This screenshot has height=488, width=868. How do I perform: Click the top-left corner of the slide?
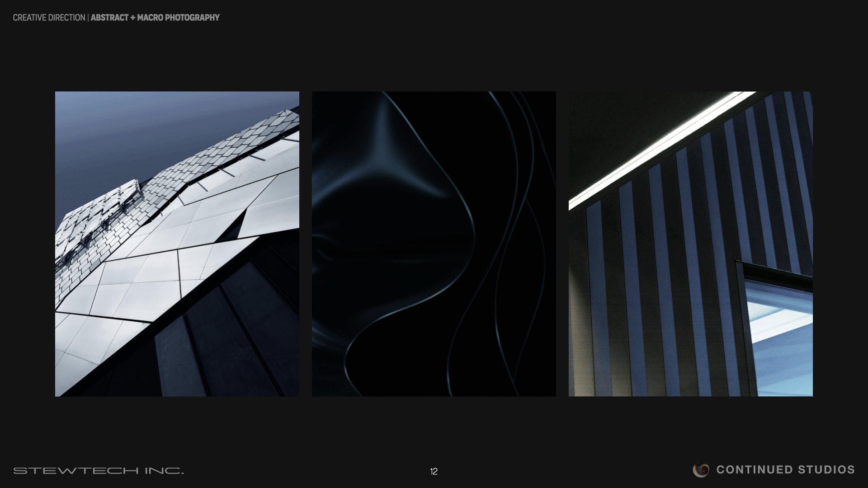click(x=4, y=4)
